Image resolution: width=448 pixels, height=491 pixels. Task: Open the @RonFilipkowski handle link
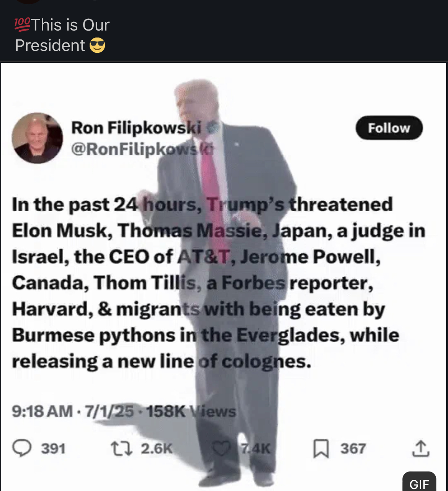[142, 149]
